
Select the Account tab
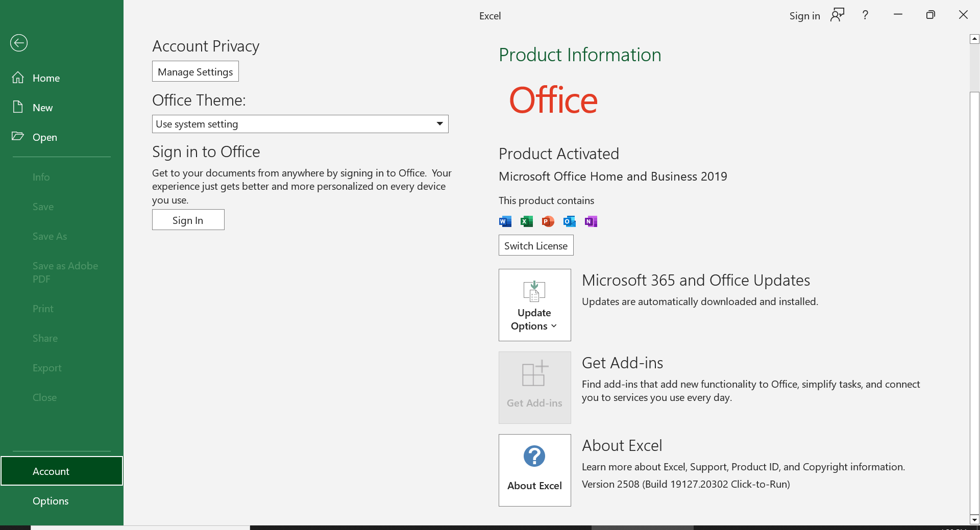click(62, 471)
